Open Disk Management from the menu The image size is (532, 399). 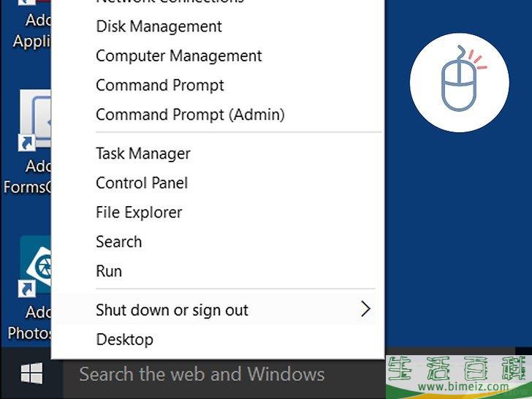(159, 26)
